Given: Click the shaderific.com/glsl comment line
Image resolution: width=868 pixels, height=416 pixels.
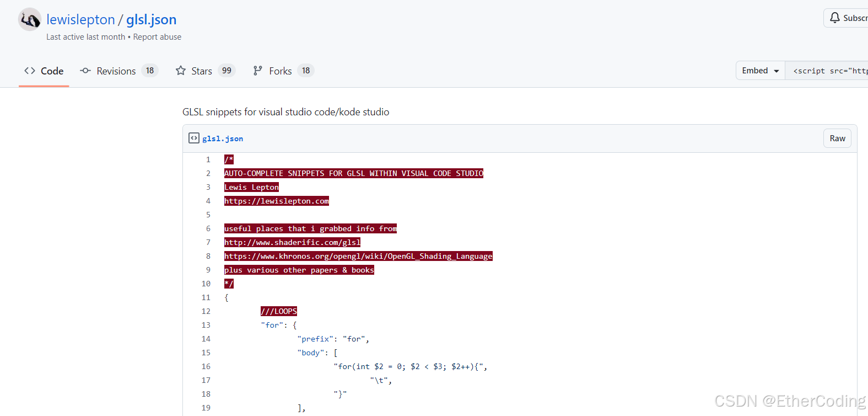Looking at the screenshot, I should pyautogui.click(x=292, y=242).
